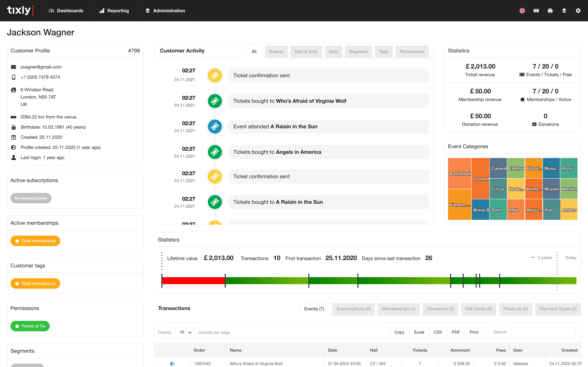Open the settings gear icon
The height and width of the screenshot is (367, 588).
click(x=578, y=11)
